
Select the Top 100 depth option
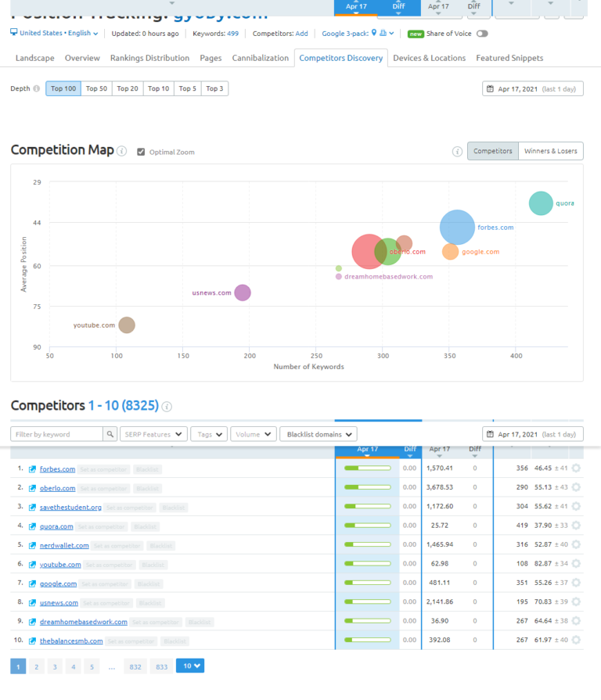tap(63, 88)
